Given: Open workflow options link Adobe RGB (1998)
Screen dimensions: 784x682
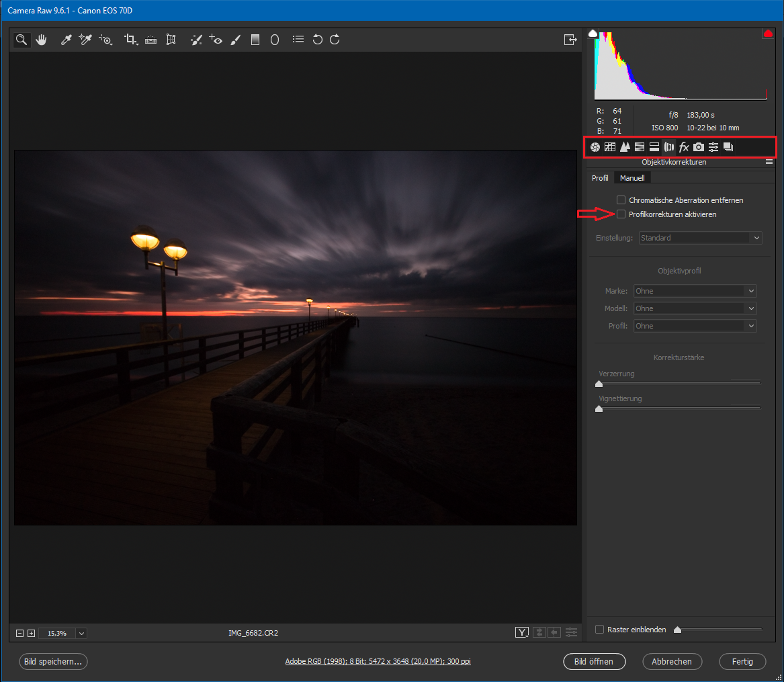Looking at the screenshot, I should [378, 662].
